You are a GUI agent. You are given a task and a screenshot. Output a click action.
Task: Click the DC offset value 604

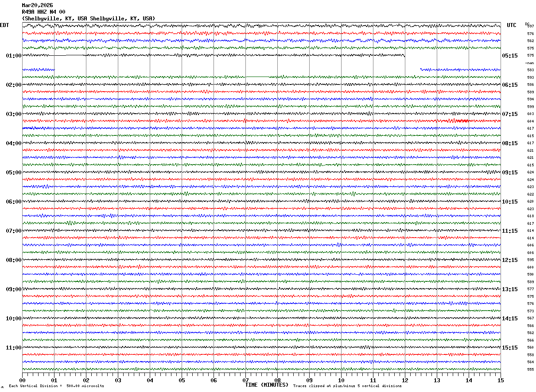coord(530,121)
